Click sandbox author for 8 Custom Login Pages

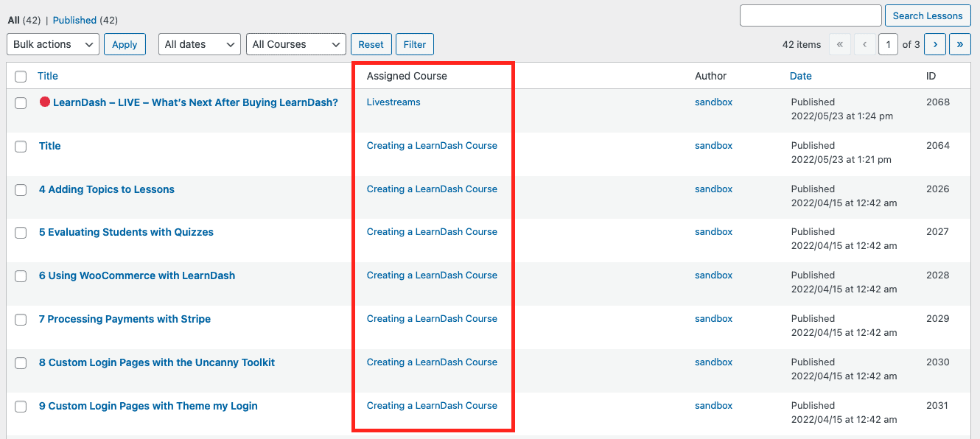[x=713, y=362]
